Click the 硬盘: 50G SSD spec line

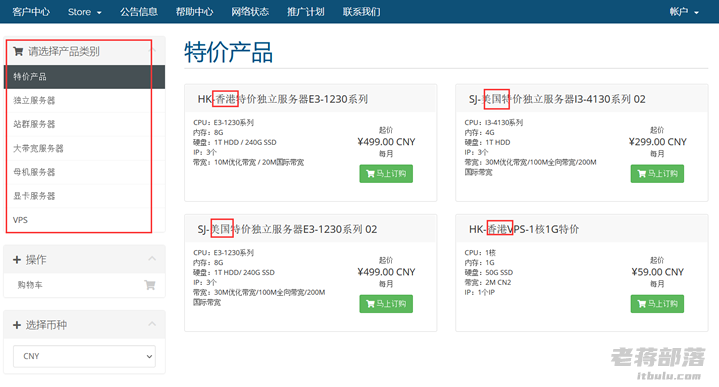[x=488, y=272]
